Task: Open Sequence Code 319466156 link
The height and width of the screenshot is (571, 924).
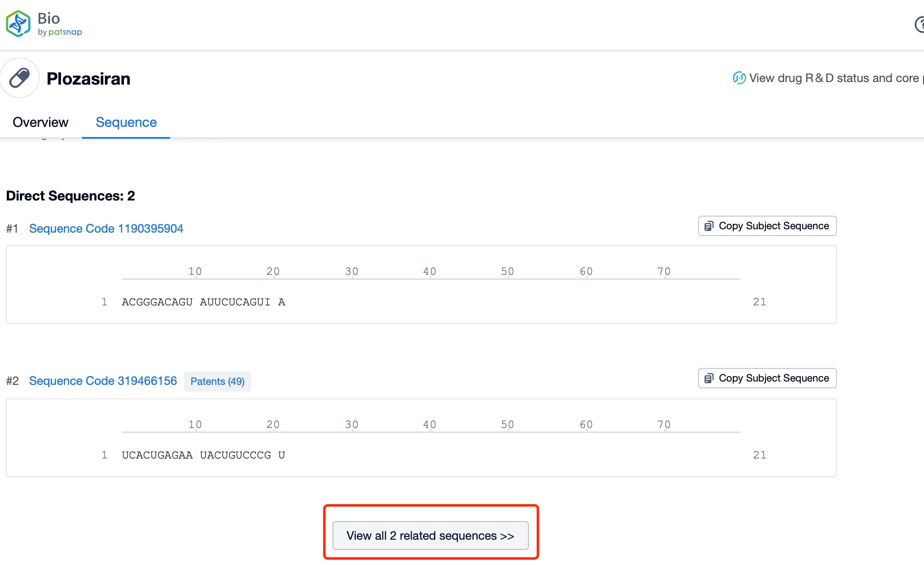Action: coord(103,381)
